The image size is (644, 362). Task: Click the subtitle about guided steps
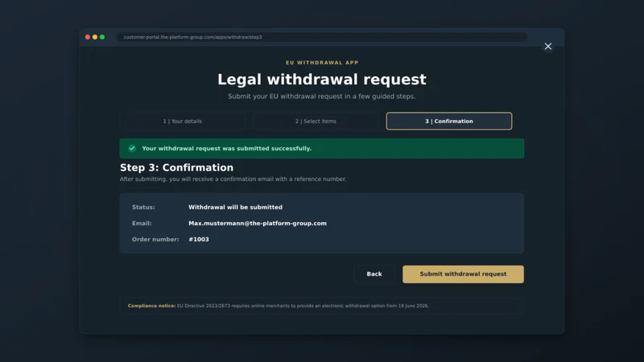(x=321, y=97)
